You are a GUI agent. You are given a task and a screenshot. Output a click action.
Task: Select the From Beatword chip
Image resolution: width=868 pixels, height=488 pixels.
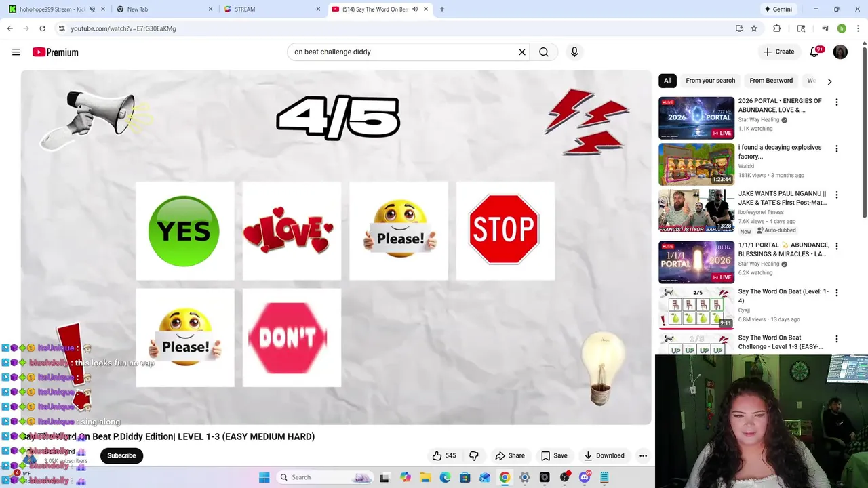(771, 81)
